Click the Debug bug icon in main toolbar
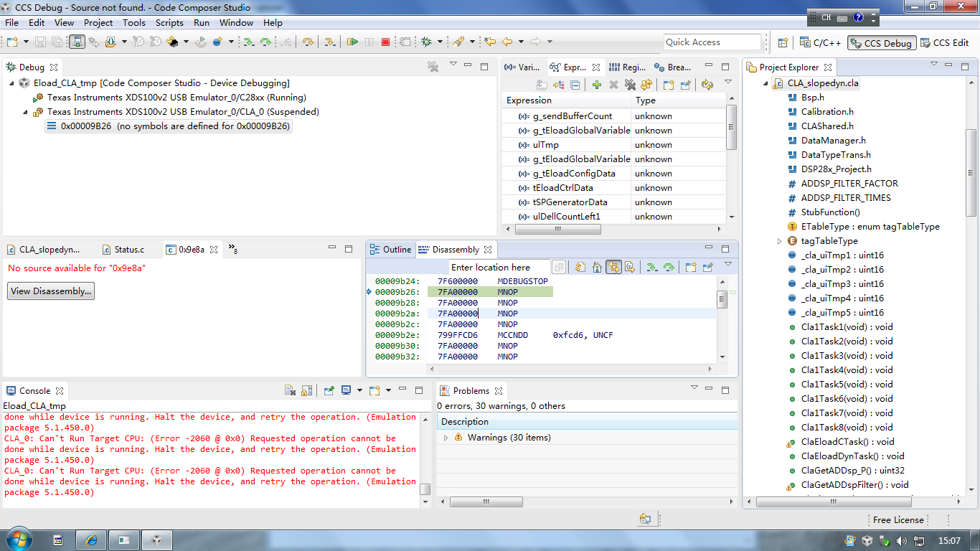 pyautogui.click(x=427, y=42)
